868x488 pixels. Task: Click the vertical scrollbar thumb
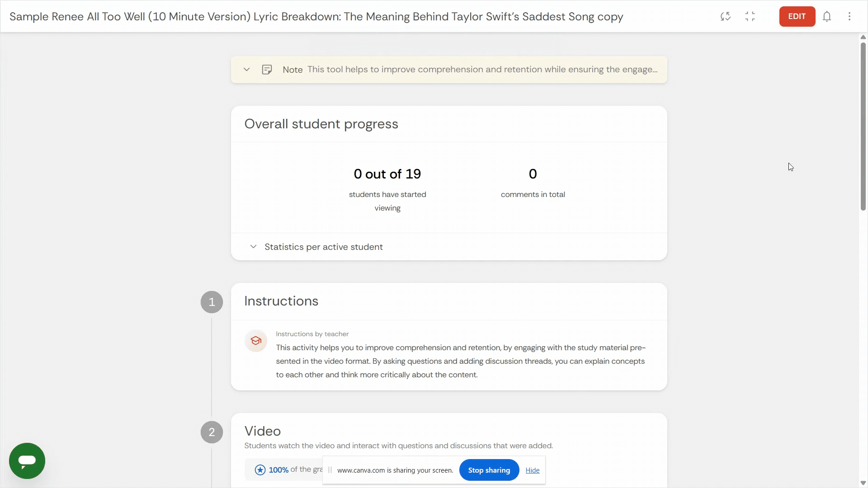point(863,127)
